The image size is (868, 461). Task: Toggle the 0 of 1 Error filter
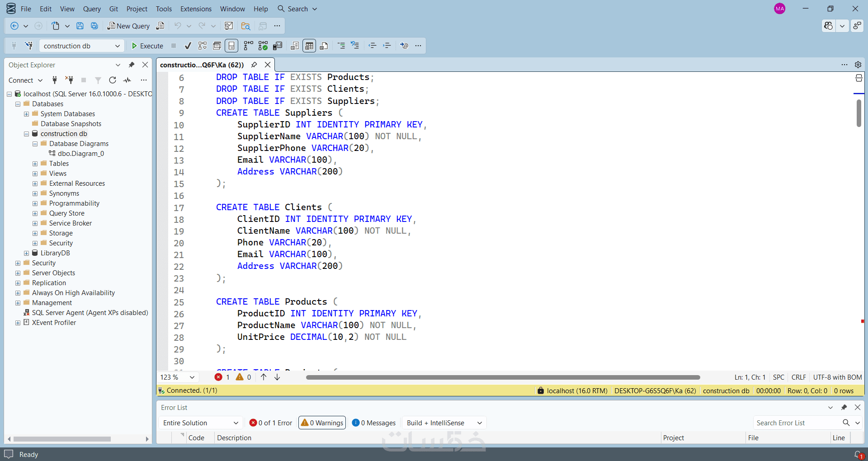tap(271, 423)
